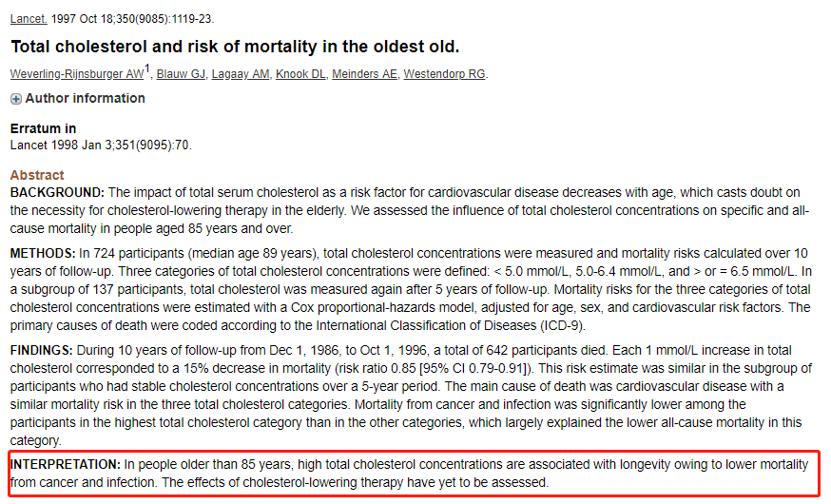
Task: Open the Lancet journal link
Action: pos(29,19)
